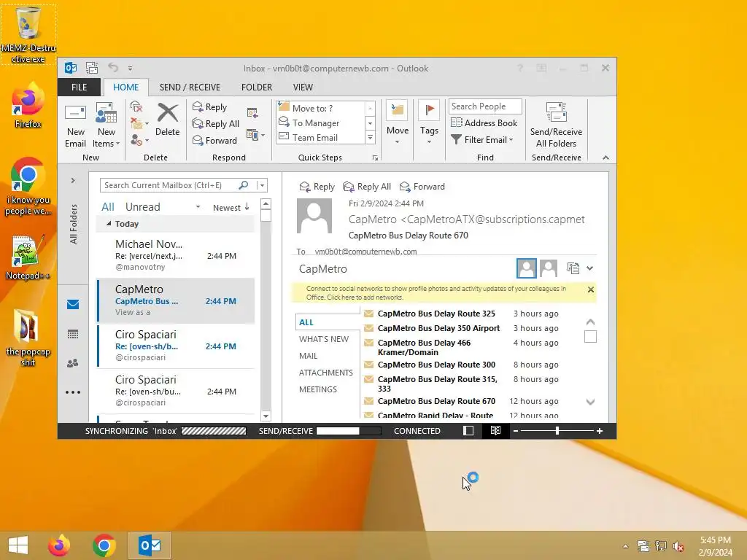Switch to the SEND / RECEIVE tab

pyautogui.click(x=190, y=87)
